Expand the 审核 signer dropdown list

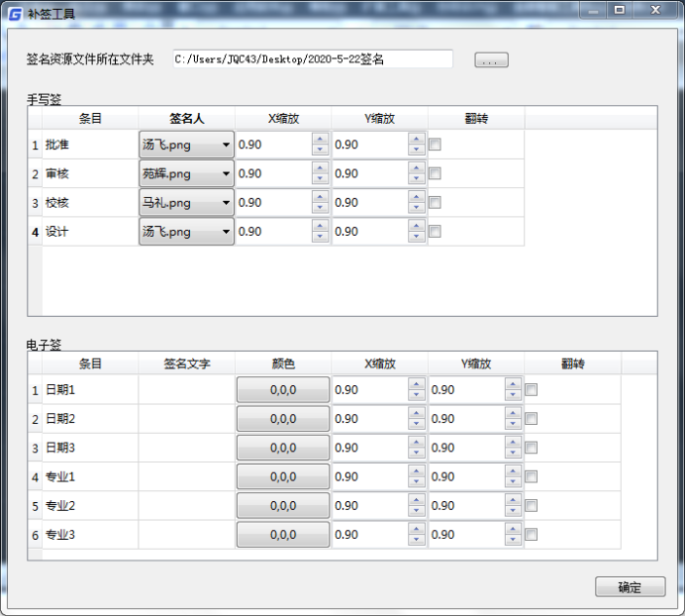186,173
